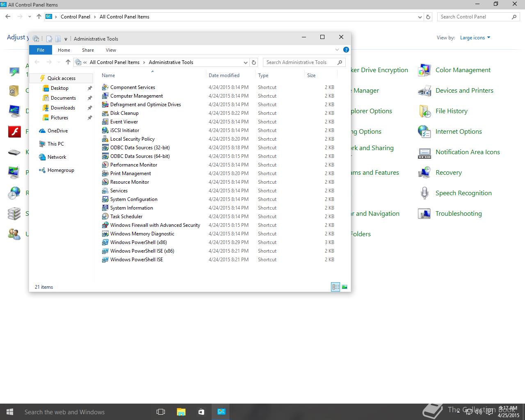Image resolution: width=525 pixels, height=420 pixels.
Task: Select the Windows PowerShell ISE (x86) icon
Action: pyautogui.click(x=105, y=251)
